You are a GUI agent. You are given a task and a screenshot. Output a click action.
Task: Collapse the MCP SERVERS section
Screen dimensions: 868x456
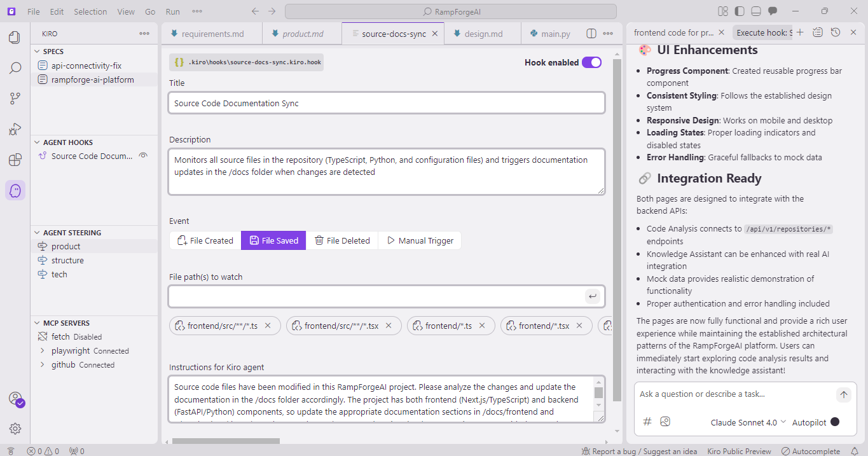[x=94, y=323]
